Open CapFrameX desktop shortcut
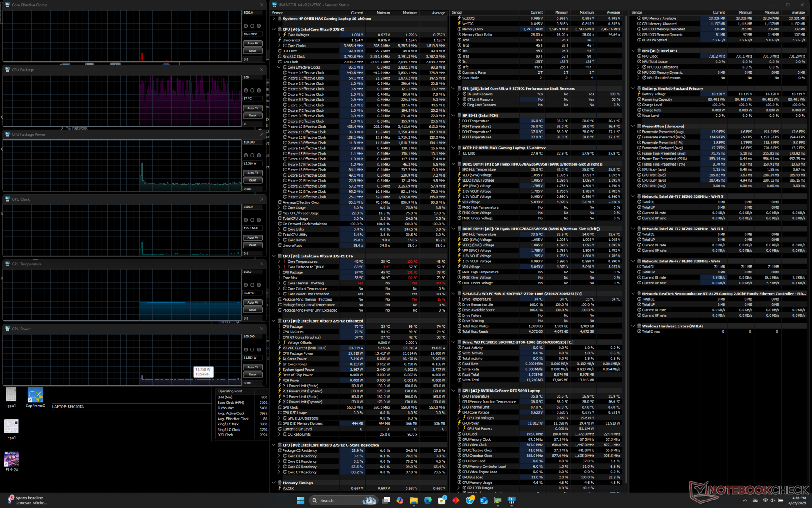This screenshot has height=508, width=812. (x=35, y=396)
